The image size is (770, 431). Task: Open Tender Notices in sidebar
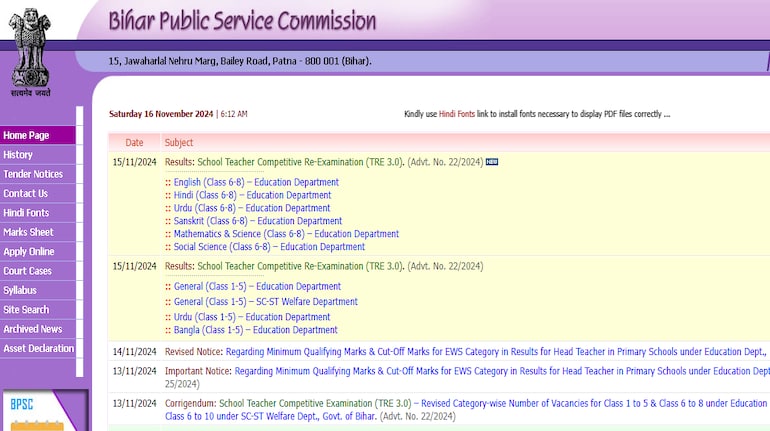tap(38, 174)
